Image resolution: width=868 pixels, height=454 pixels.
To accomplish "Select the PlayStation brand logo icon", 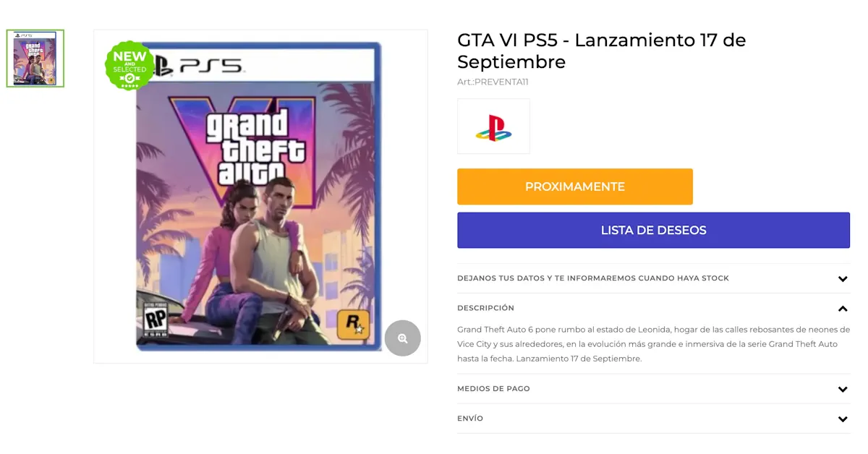I will [493, 127].
